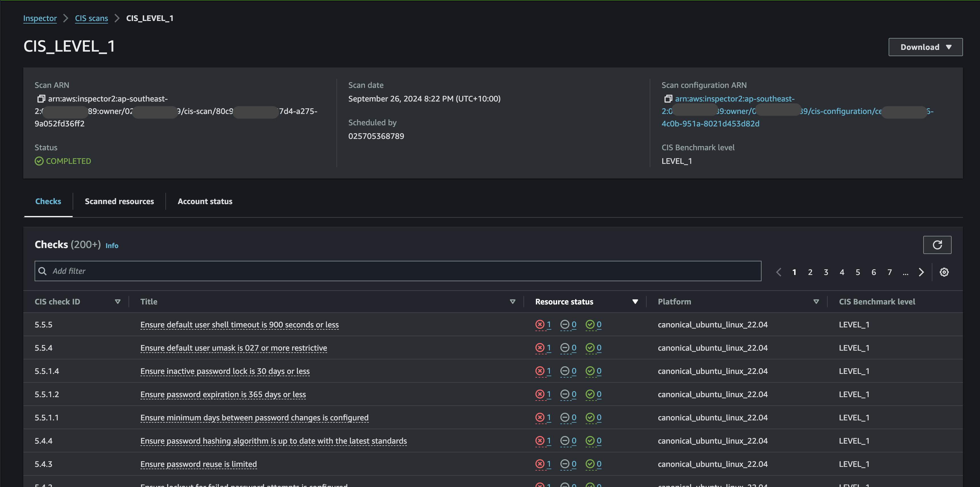
Task: Open check Ensure password reuse is limited
Action: tap(199, 464)
